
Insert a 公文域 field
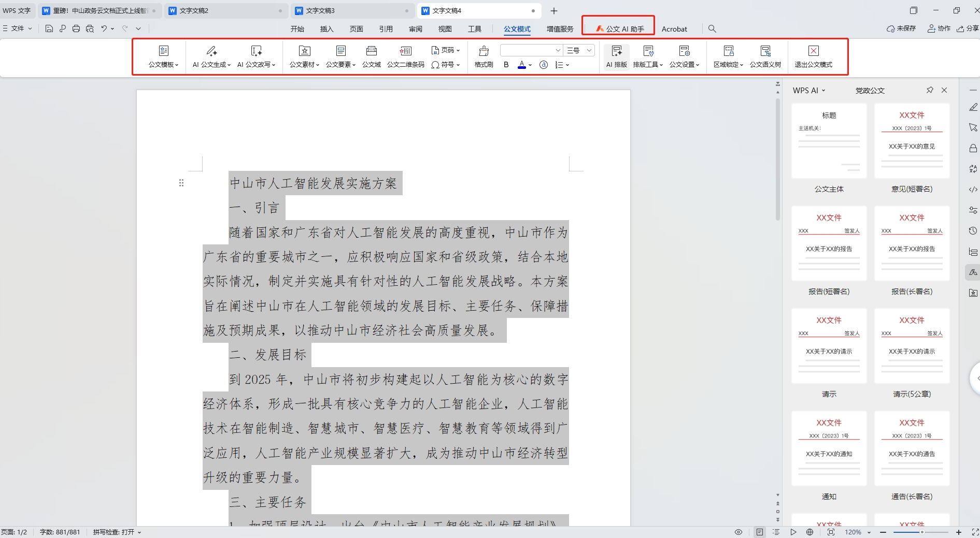tap(372, 56)
